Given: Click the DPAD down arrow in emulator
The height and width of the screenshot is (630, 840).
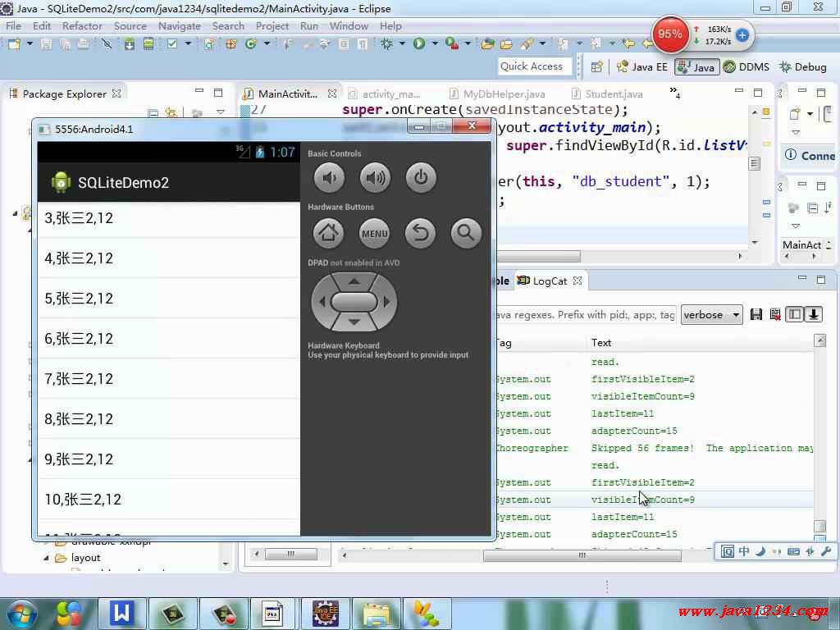Looking at the screenshot, I should [354, 322].
